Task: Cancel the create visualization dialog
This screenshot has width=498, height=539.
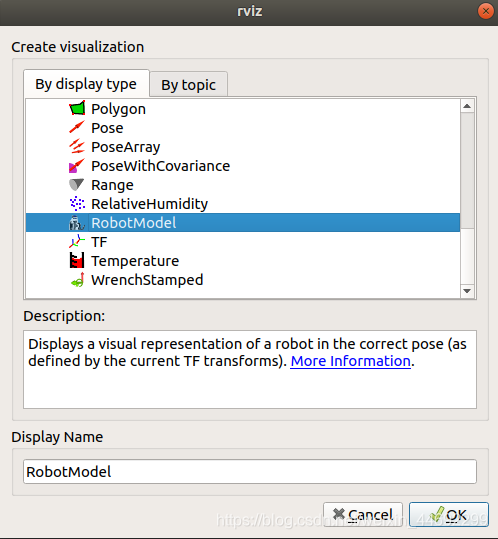Action: point(363,515)
